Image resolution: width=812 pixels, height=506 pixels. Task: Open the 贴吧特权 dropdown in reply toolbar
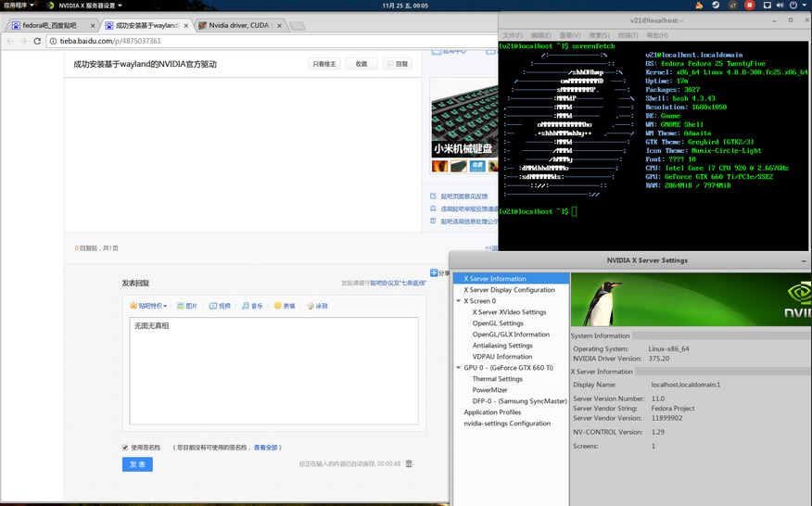tap(148, 306)
